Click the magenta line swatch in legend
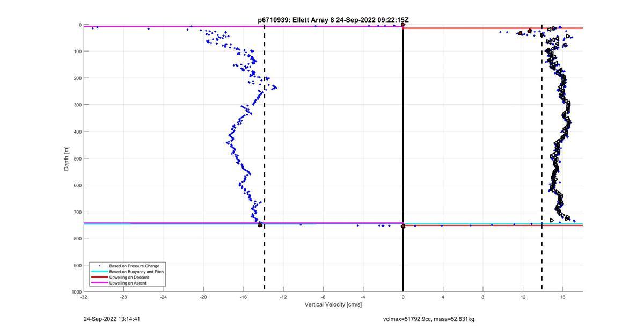Image resolution: width=644 pixels, height=328 pixels. coord(99,283)
